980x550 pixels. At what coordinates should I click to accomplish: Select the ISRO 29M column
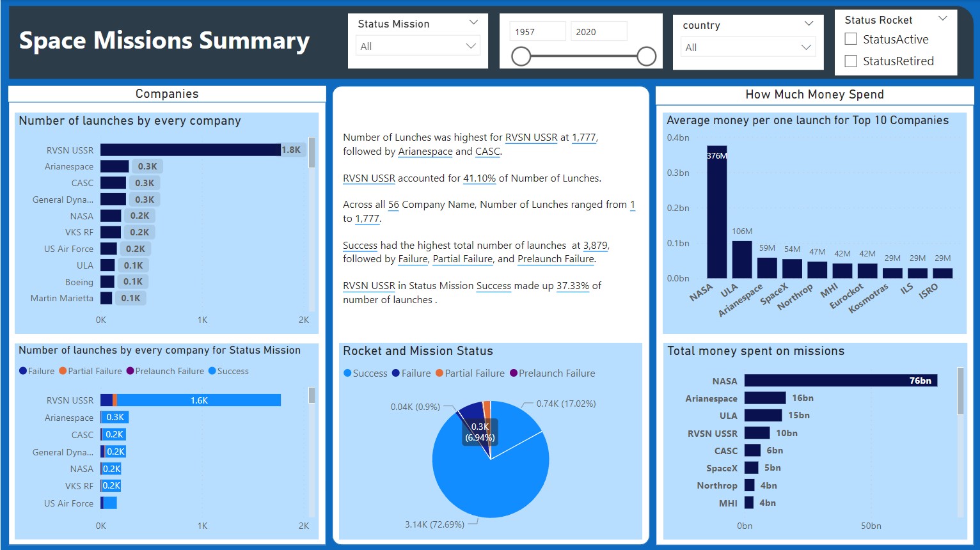(x=942, y=273)
